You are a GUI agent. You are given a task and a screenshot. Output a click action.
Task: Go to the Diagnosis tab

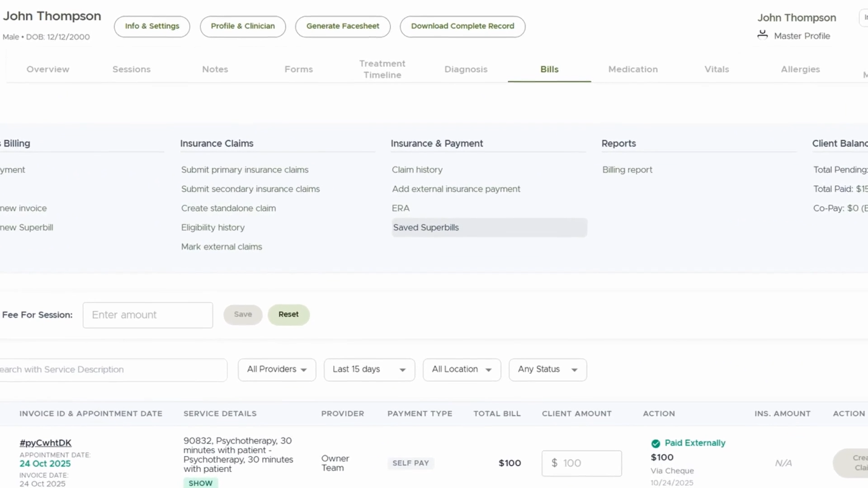(466, 69)
